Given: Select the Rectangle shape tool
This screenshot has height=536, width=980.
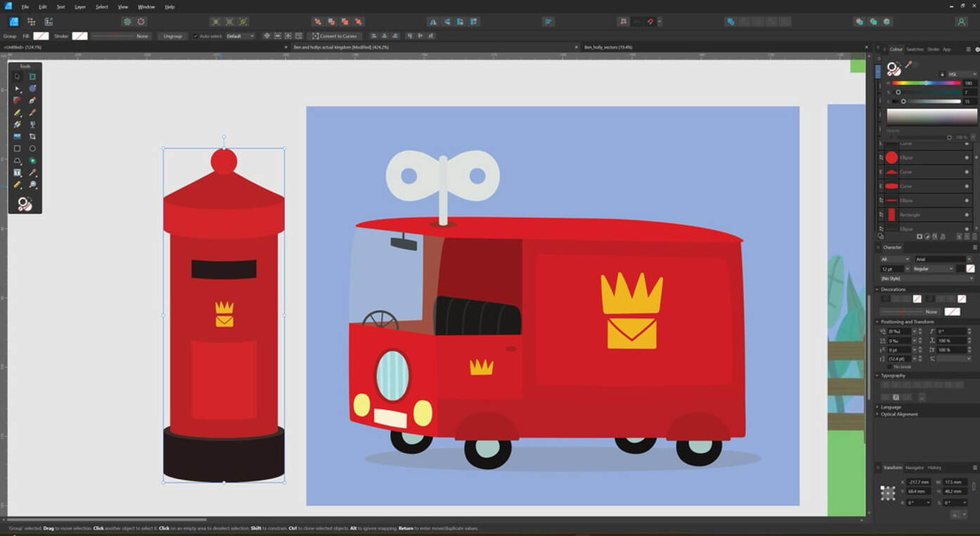Looking at the screenshot, I should pos(18,148).
